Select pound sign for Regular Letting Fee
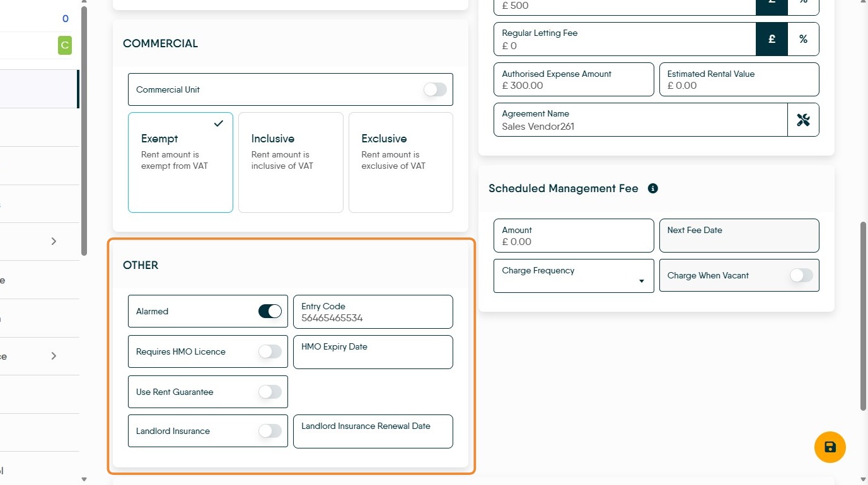This screenshot has width=868, height=485. click(772, 39)
